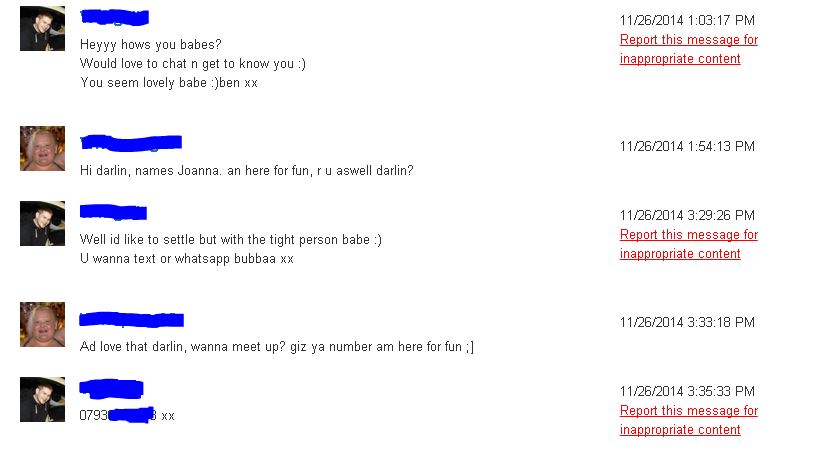
Task: Click redacted sender name above 'Ad love that darlin'
Action: (x=131, y=320)
